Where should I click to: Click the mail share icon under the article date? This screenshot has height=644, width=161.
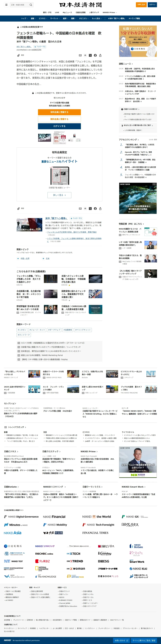pos(80,55)
